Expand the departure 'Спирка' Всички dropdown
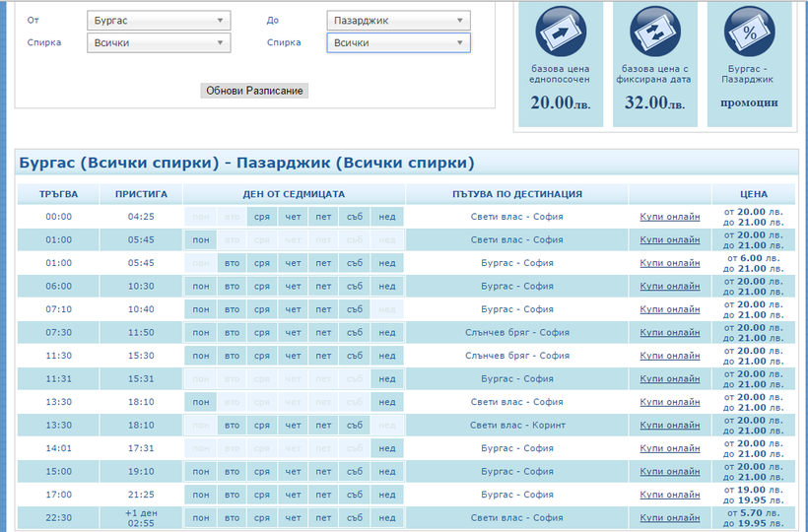 [x=158, y=43]
